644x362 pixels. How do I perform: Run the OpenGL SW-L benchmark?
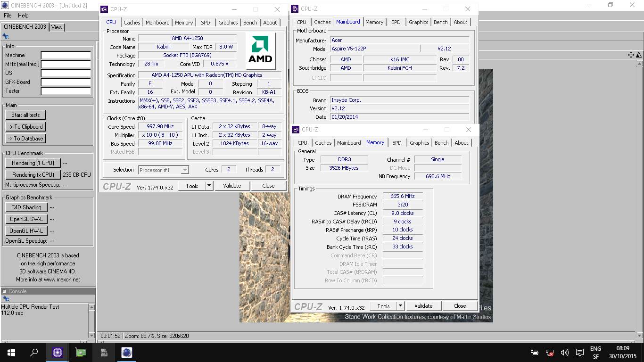pos(26,219)
